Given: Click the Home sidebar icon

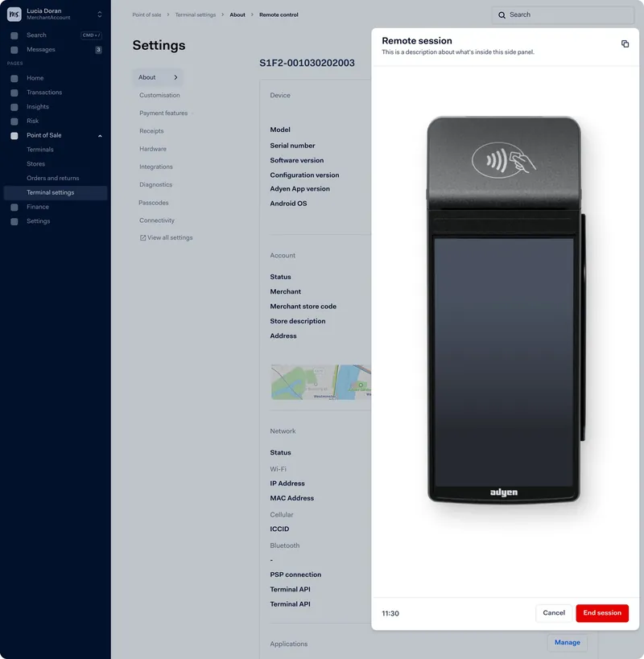Looking at the screenshot, I should [x=14, y=78].
